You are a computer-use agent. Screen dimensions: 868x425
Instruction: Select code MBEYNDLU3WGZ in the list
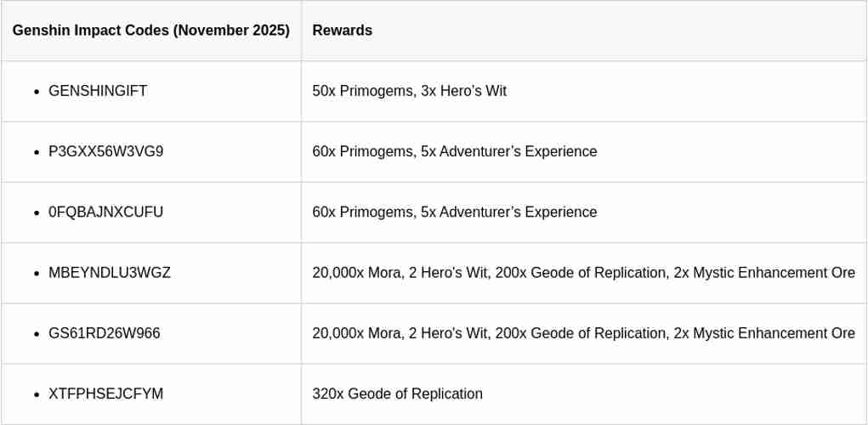click(110, 273)
